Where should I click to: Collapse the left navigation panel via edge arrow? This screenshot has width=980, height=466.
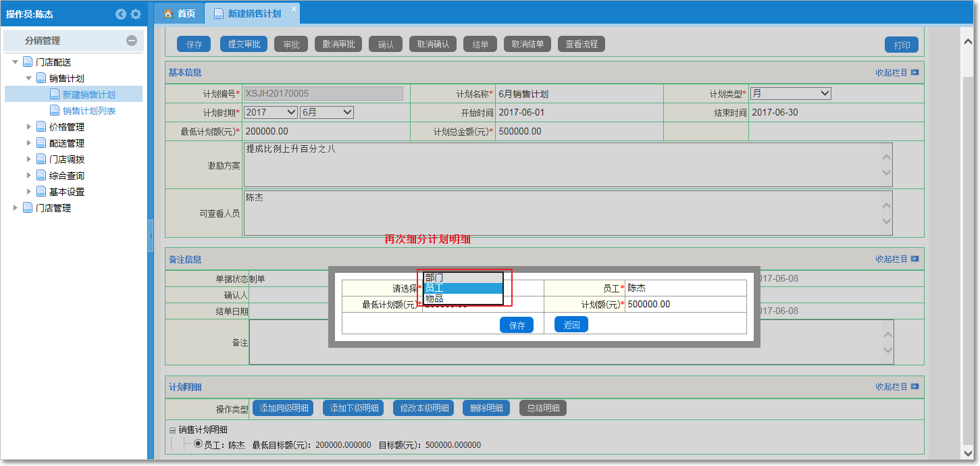pyautogui.click(x=150, y=234)
